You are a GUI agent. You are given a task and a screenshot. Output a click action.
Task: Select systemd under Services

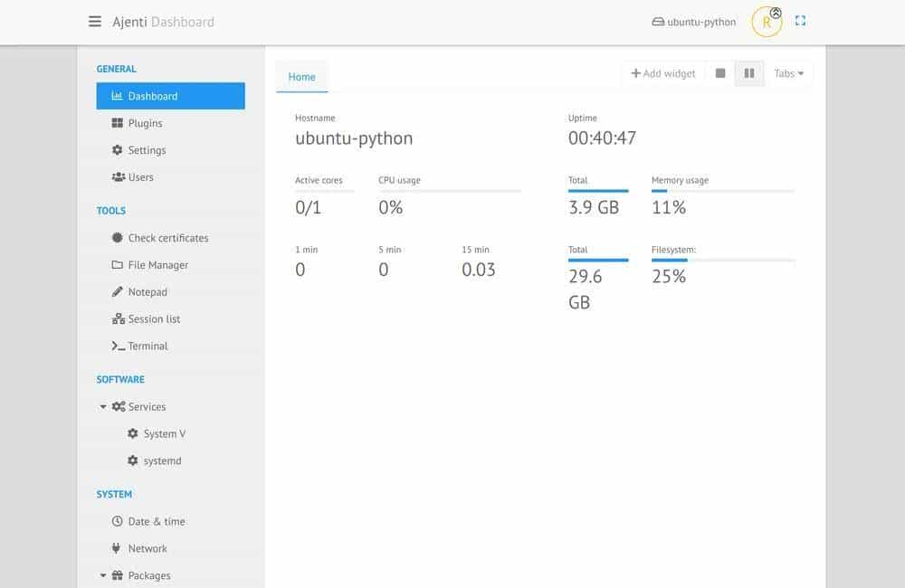[163, 460]
